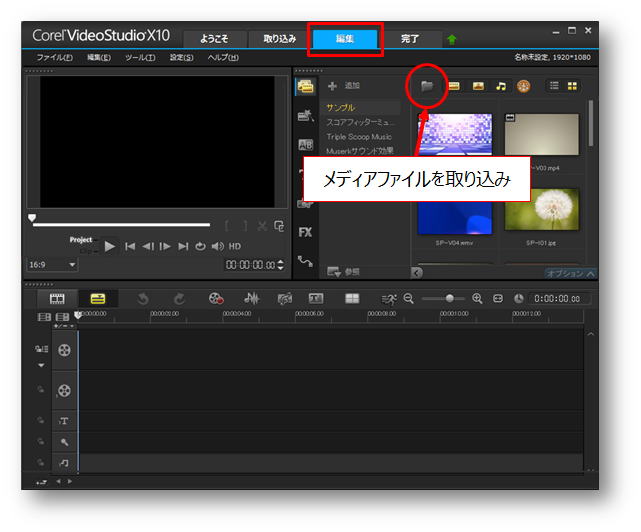Open the 設定 menu
This screenshot has width=641, height=532.
[182, 57]
